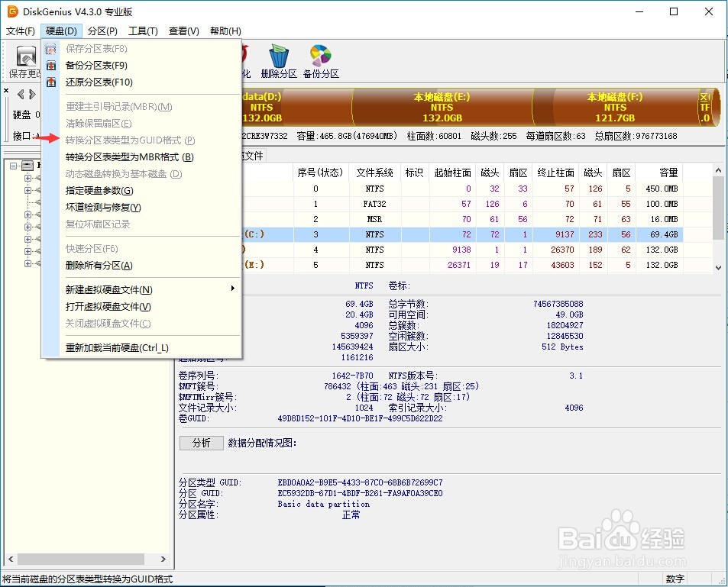Open the 新建虚拟硬盘文件(N) submenu

(141, 289)
